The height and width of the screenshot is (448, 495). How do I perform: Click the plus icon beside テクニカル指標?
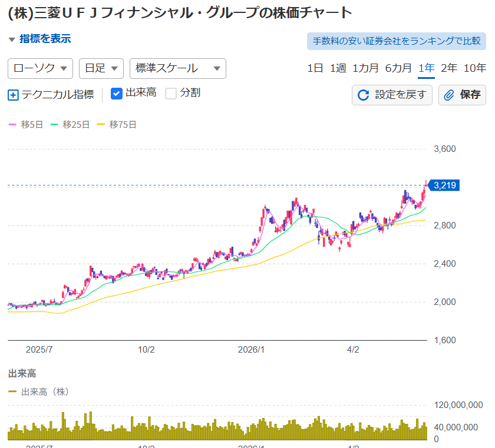[x=13, y=95]
